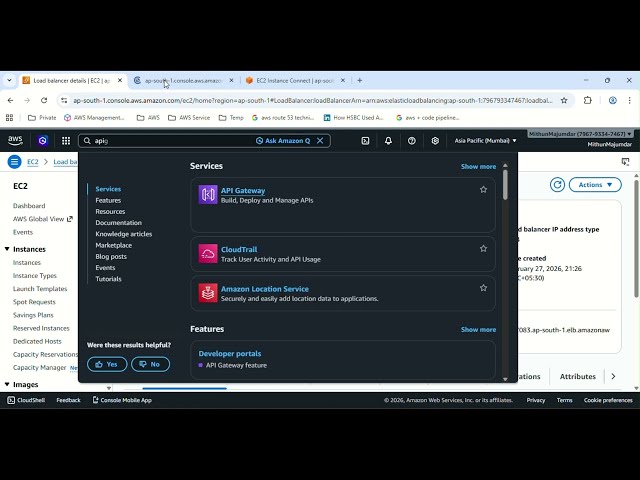This screenshot has height=480, width=640.
Task: Favorite CloudTrail with its star
Action: (x=483, y=249)
